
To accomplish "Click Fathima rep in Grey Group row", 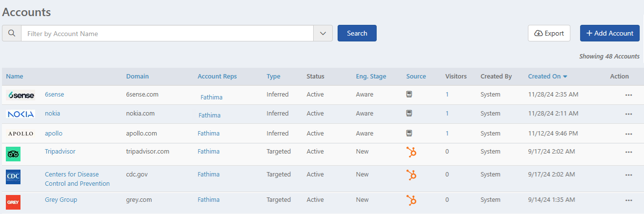I will point(208,200).
